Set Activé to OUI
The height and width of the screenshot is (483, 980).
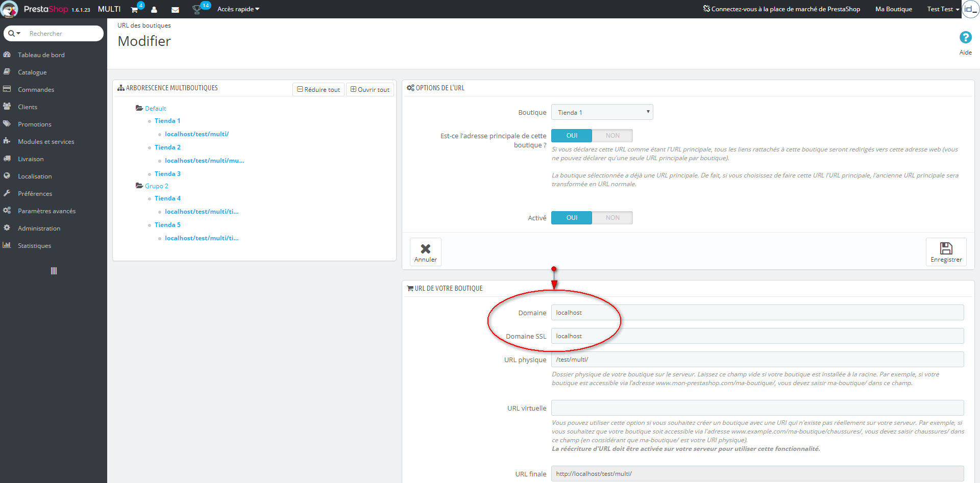(572, 218)
